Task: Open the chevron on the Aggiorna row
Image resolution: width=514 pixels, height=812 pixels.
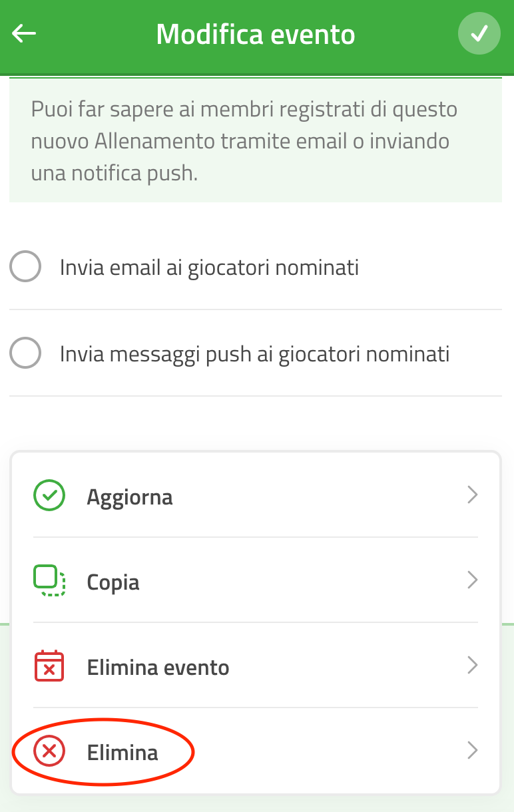Action: click(473, 495)
